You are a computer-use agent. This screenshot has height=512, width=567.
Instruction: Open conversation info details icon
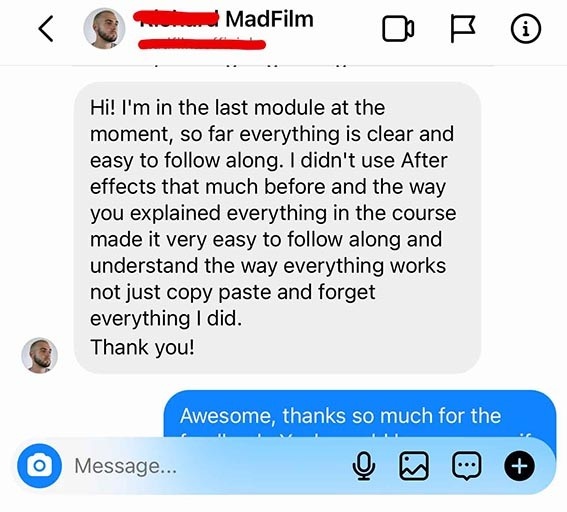[x=526, y=29]
